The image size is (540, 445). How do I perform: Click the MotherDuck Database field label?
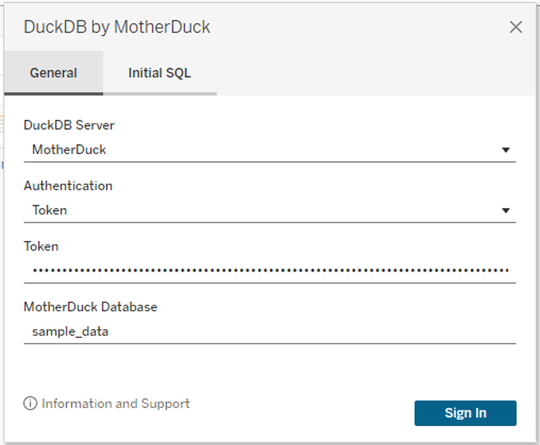(x=90, y=307)
